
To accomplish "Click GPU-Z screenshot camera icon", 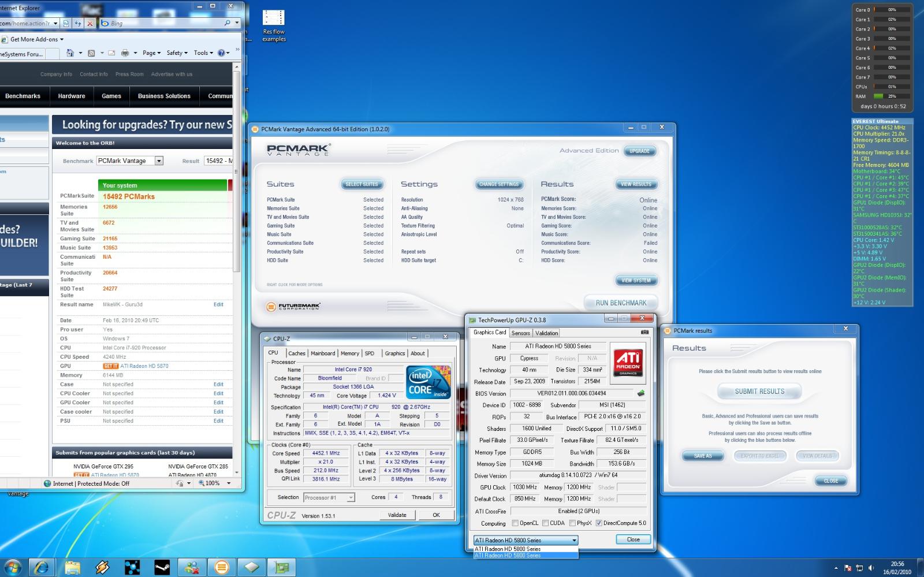I will (x=644, y=332).
